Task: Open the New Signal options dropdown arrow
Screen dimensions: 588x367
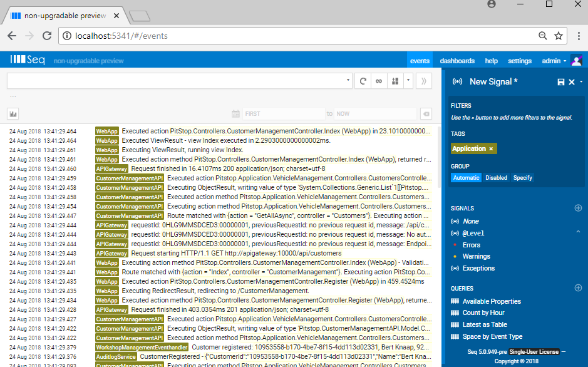Action: (581, 81)
